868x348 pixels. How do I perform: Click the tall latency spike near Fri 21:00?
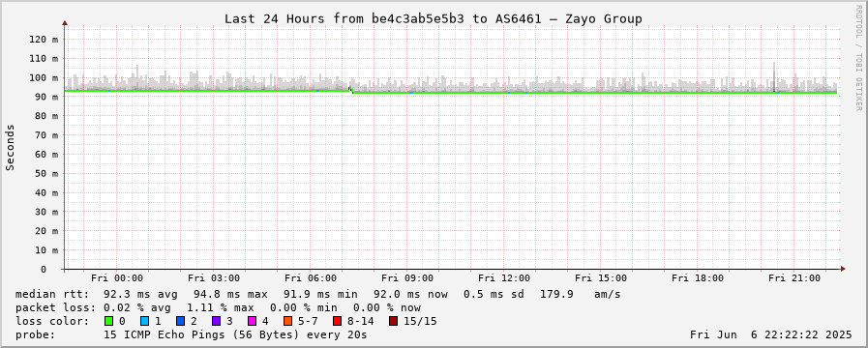coord(774,76)
